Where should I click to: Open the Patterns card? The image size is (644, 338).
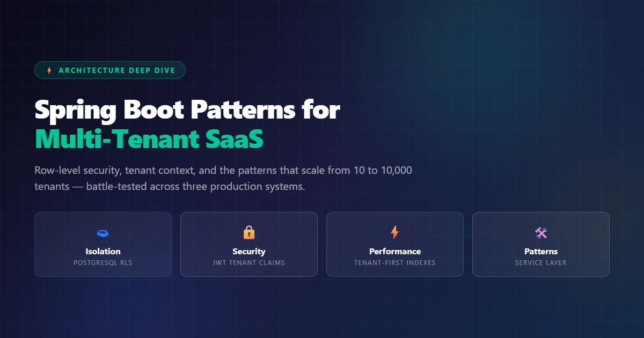[x=541, y=244]
